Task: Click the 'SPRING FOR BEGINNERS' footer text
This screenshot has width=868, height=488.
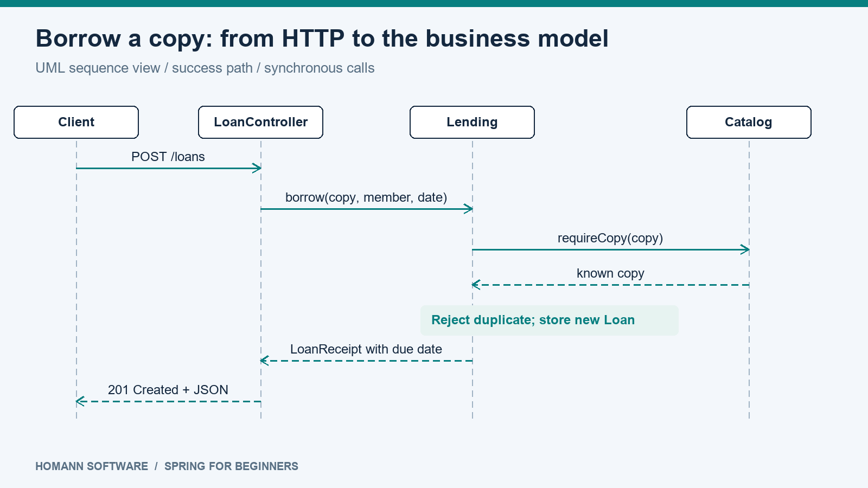Action: click(x=231, y=466)
